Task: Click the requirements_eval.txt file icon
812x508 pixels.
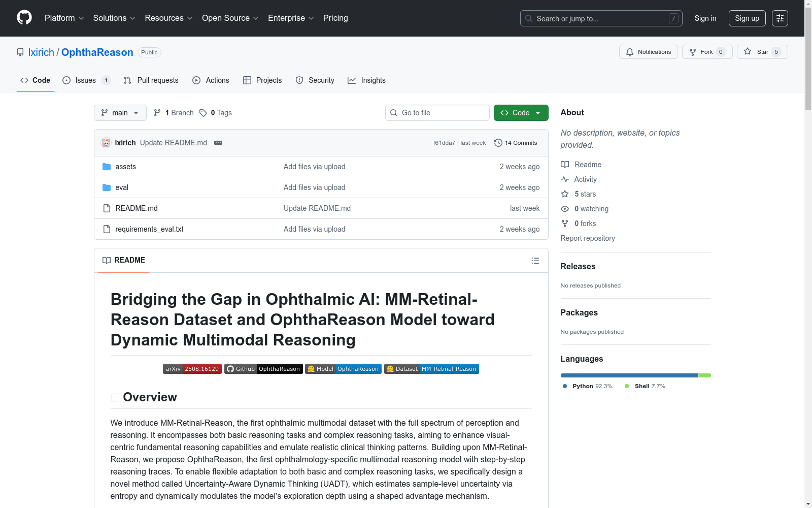Action: 107,229
